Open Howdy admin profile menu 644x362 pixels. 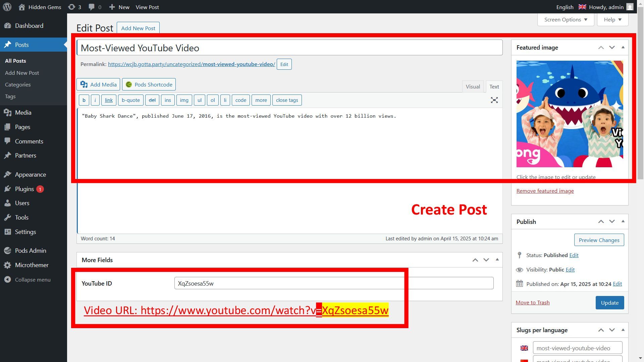[x=611, y=7]
